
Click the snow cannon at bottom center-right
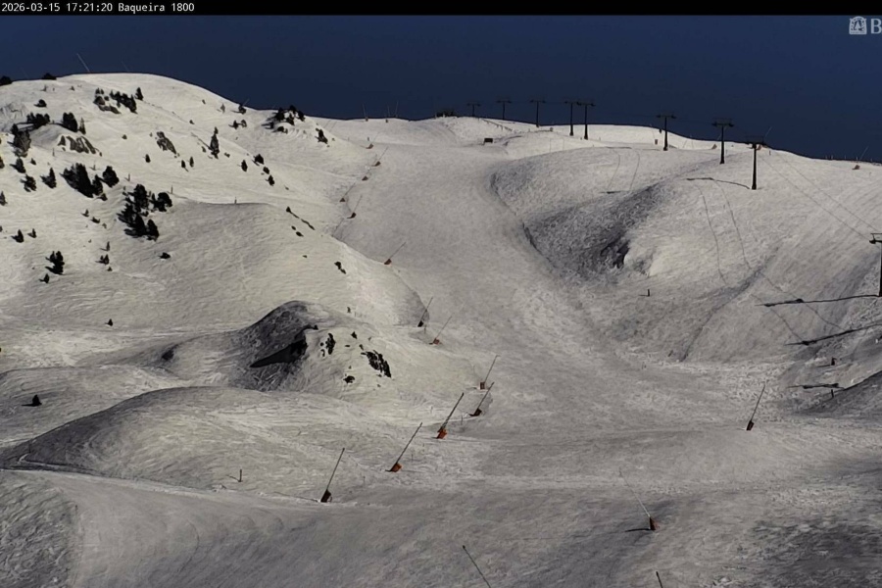pyautogui.click(x=649, y=521)
